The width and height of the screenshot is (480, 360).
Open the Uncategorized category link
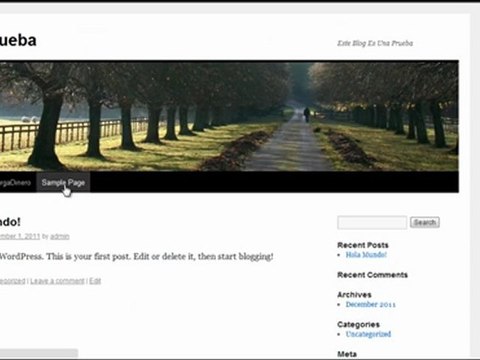tap(368, 334)
